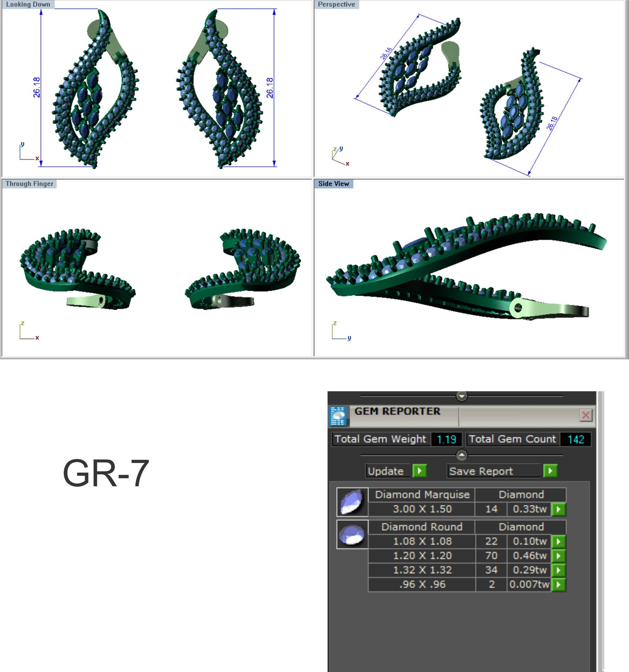Viewport: 629px width, 672px height.
Task: Click the green arrow beside Update
Action: pos(420,471)
